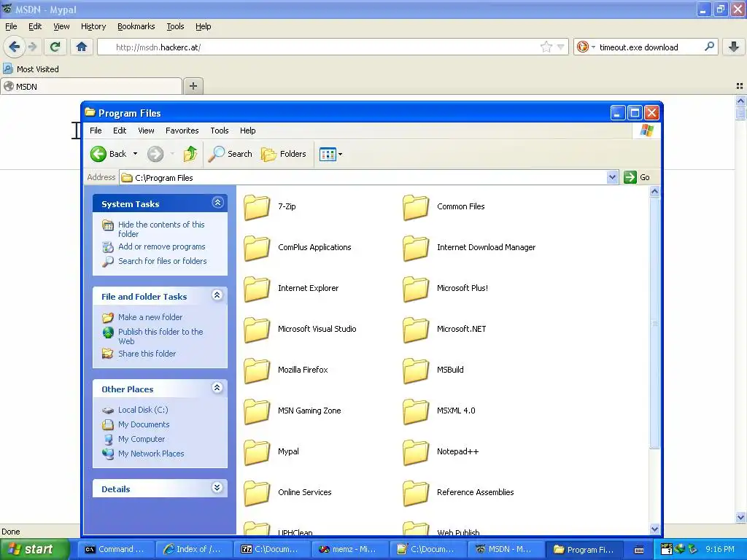Click Explorer's green Back arrow
Viewport: 747px width, 560px height.
point(98,154)
